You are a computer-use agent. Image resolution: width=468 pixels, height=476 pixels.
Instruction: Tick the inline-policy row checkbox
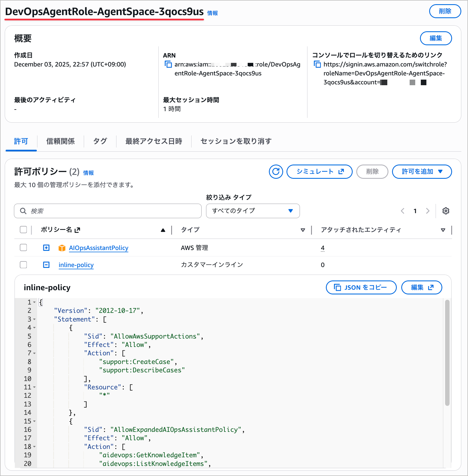coord(23,265)
